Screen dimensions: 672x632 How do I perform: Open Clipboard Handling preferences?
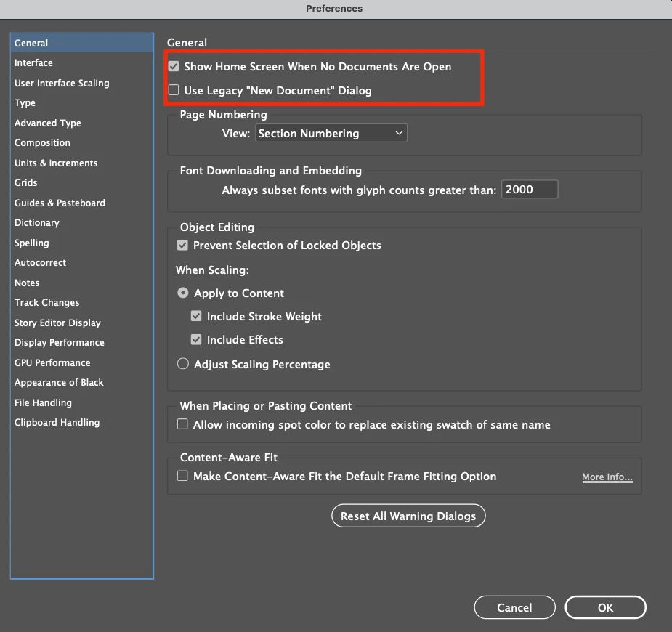click(82, 423)
